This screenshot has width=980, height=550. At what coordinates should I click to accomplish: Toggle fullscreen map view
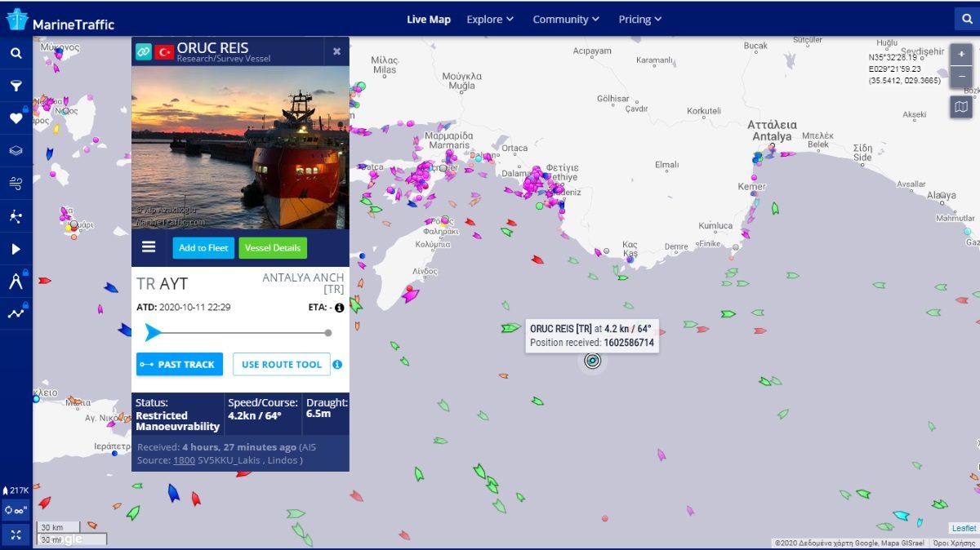16,534
